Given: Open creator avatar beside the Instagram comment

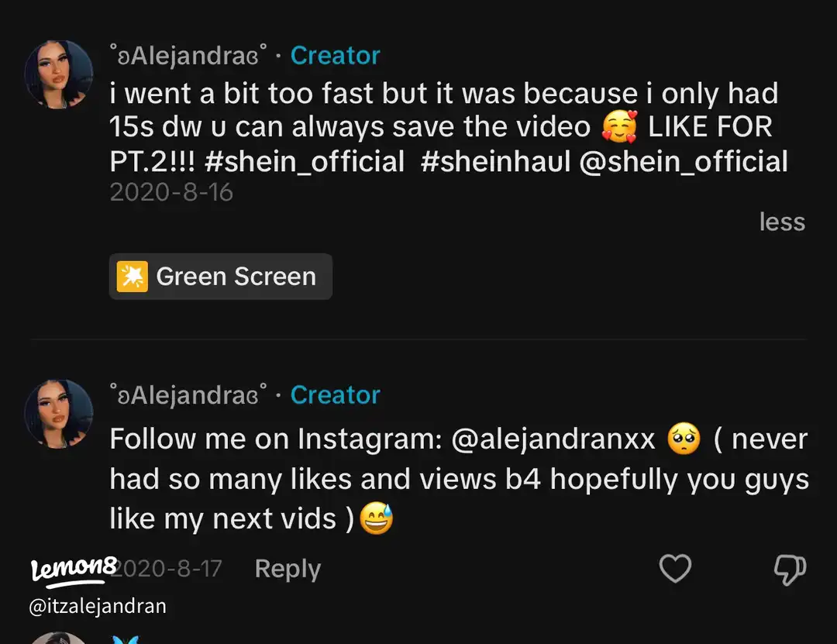Looking at the screenshot, I should point(59,414).
